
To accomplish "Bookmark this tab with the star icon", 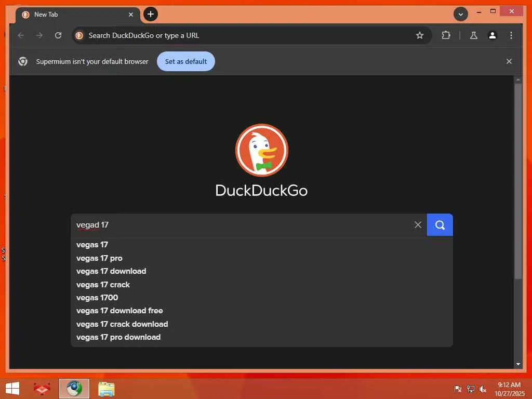I will point(420,35).
